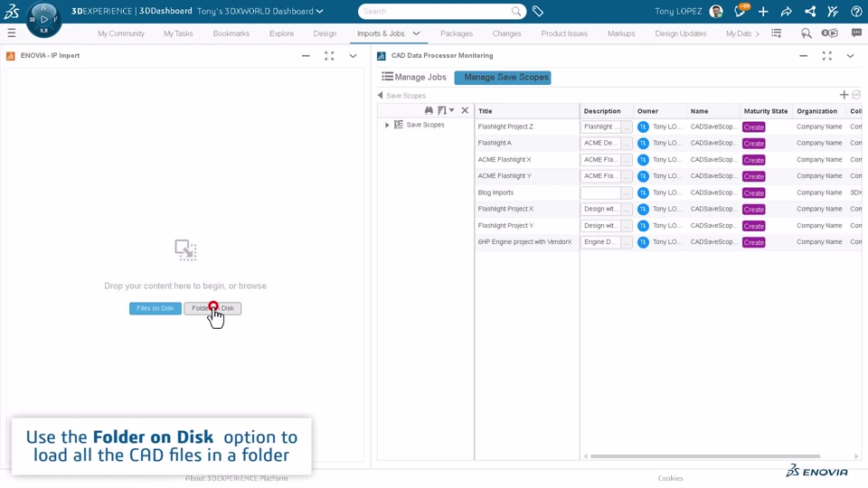The height and width of the screenshot is (488, 868).
Task: Click owner avatar in ACME Flashlight Y row
Action: click(x=643, y=176)
